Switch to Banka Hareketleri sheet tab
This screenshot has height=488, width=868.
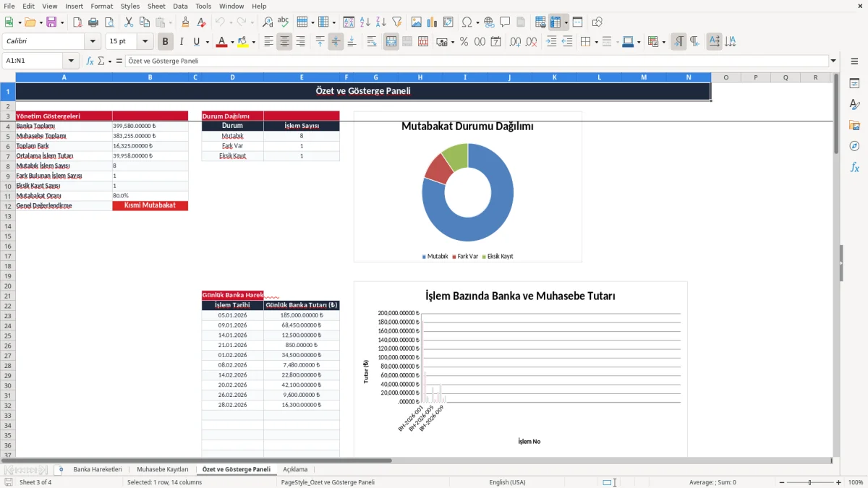[x=98, y=469]
